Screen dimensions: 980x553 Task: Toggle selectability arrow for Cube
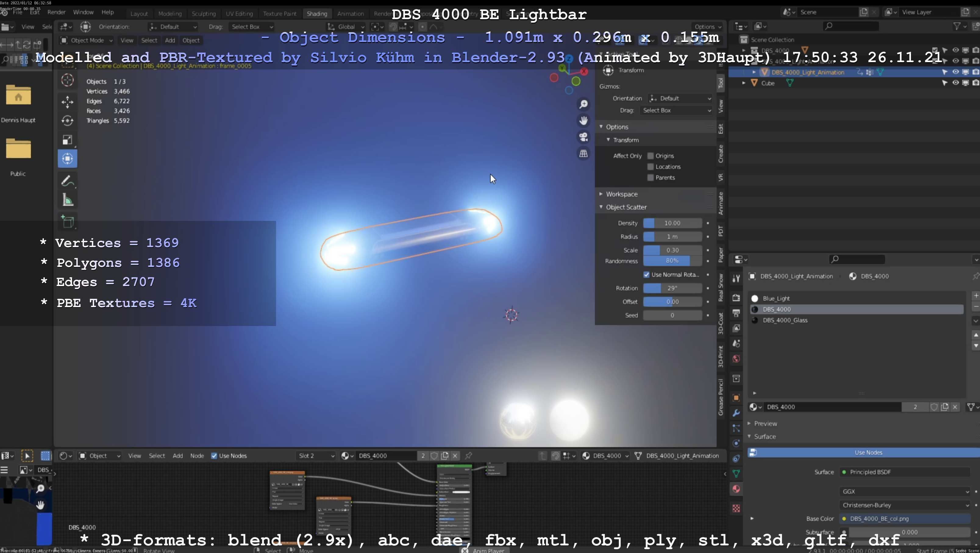(x=945, y=83)
